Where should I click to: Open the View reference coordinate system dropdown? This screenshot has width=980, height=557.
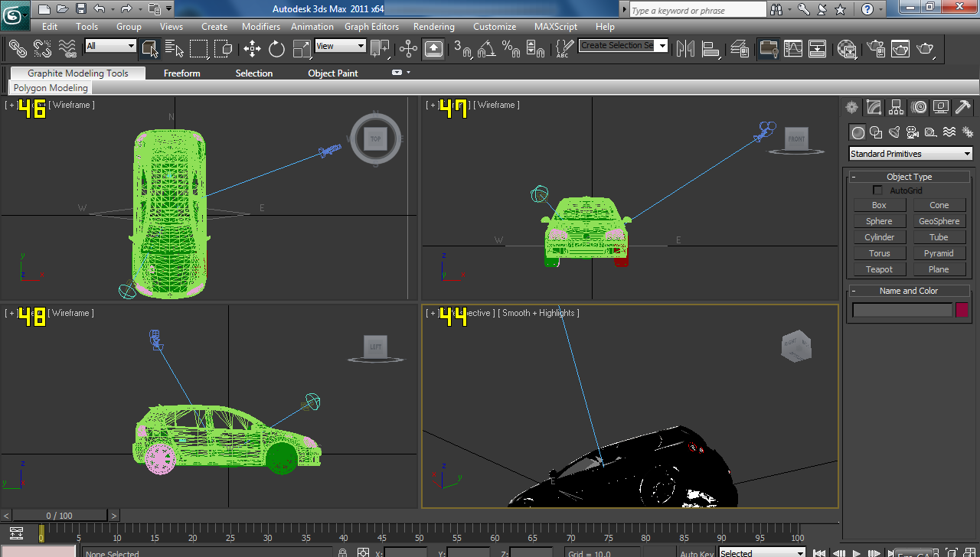coord(340,46)
